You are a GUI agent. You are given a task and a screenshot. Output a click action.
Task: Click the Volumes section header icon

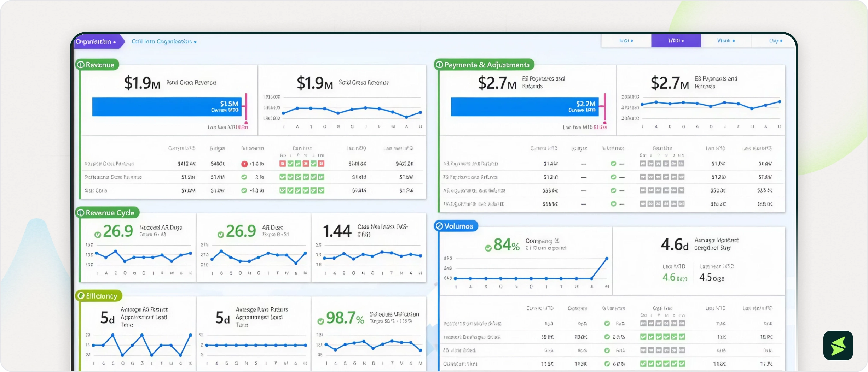coord(439,226)
